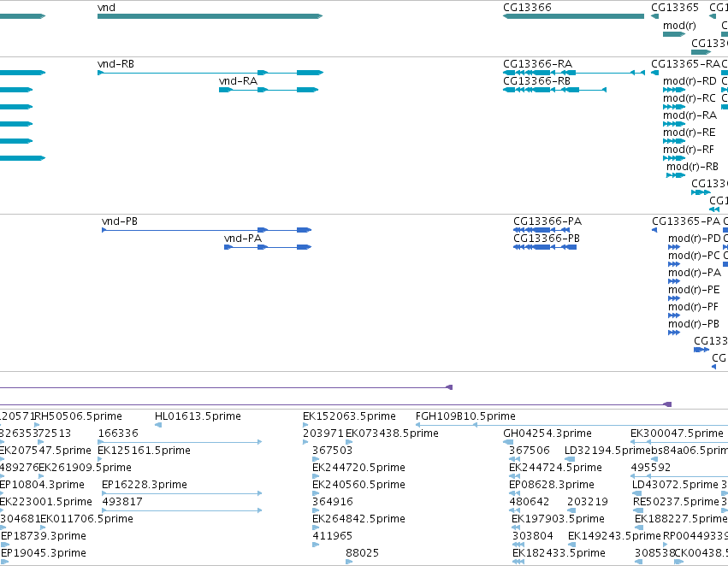728x566 pixels.
Task: Click the EK300047.5prime EST label
Action: coord(677,433)
